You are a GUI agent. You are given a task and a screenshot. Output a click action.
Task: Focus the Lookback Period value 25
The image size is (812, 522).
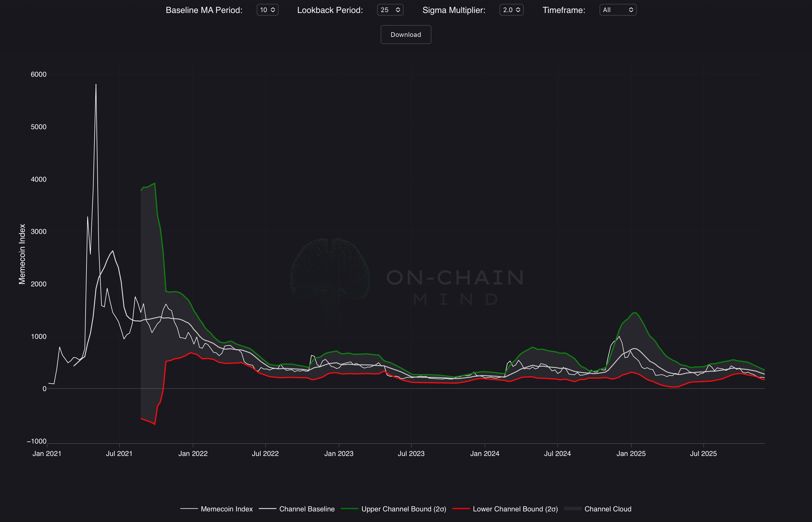[x=384, y=10]
